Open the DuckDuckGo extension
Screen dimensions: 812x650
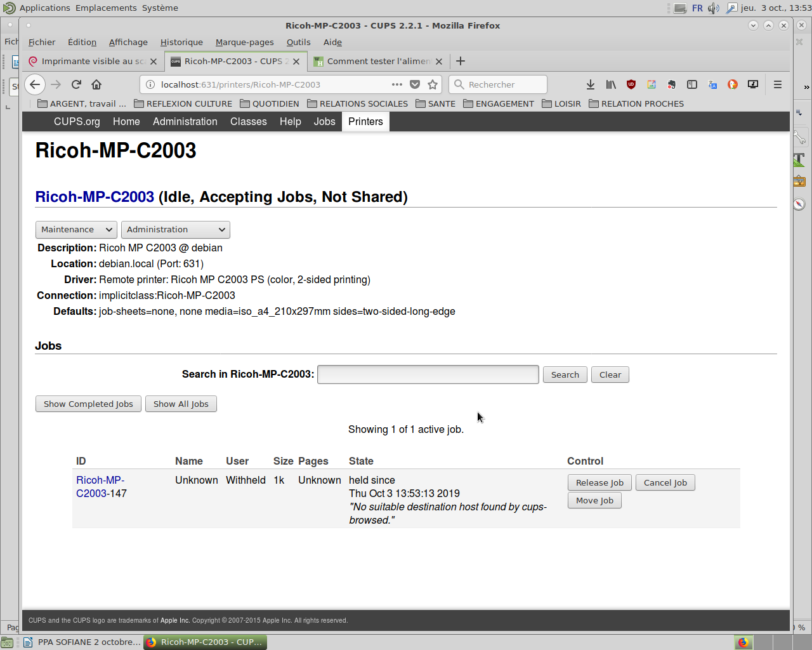[x=733, y=84]
